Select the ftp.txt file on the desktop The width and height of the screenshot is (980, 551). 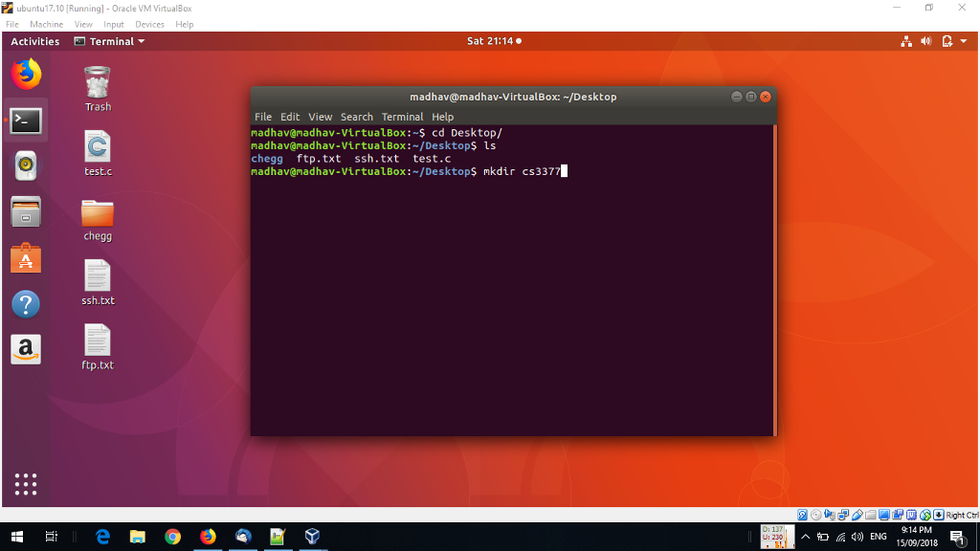pos(98,347)
